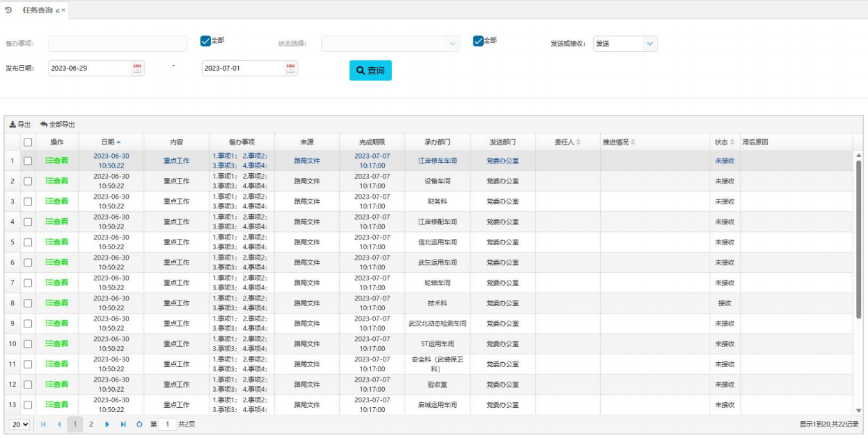This screenshot has height=439, width=868.
Task: Tick the checkbox for row 13
Action: [x=28, y=405]
